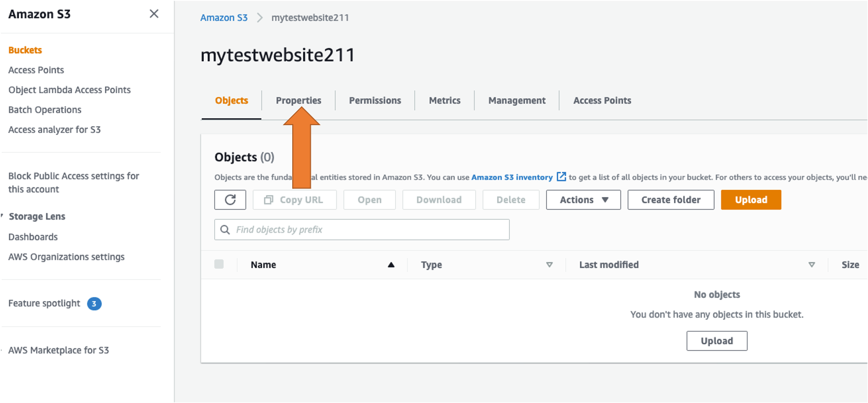The image size is (868, 403).
Task: Click the Open button
Action: (x=369, y=200)
